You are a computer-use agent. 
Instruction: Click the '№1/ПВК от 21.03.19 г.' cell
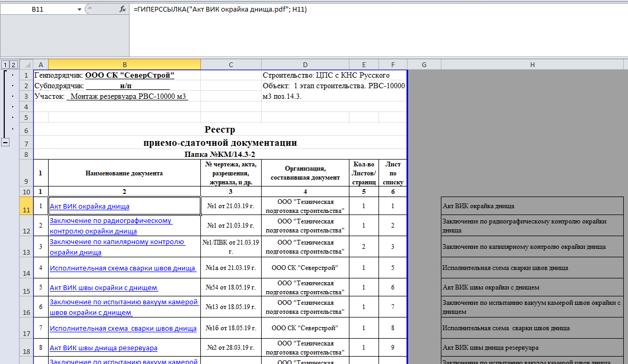(230, 247)
